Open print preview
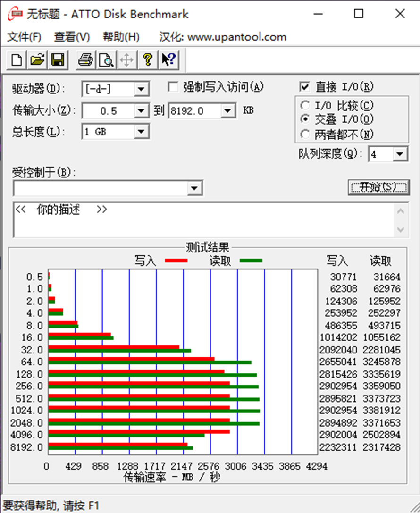This screenshot has width=420, height=513. click(x=106, y=60)
